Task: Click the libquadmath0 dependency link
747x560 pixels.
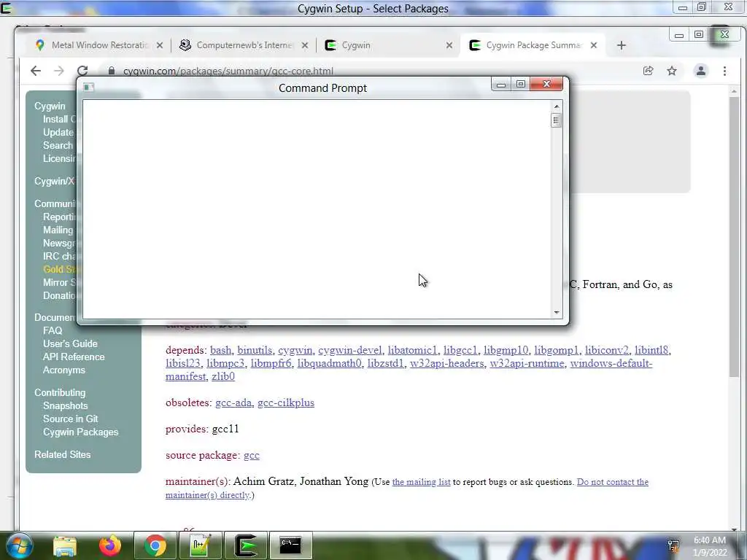Action: pos(329,363)
